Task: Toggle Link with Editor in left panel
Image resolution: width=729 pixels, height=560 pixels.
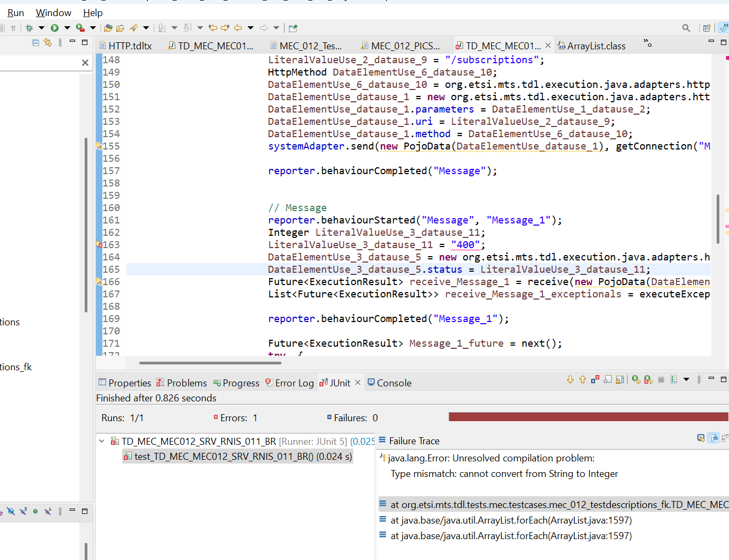Action: coord(48,42)
